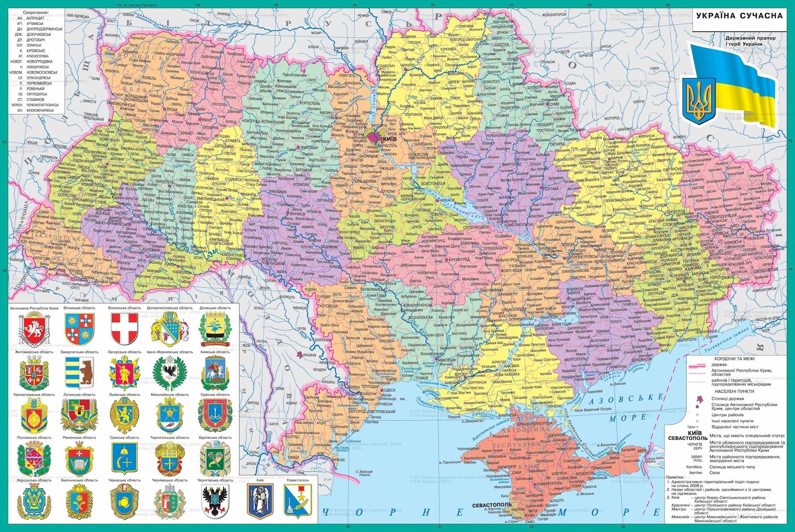The height and width of the screenshot is (532, 795).
Task: Choose the Полтавська область coat of arms
Action: (x=34, y=458)
